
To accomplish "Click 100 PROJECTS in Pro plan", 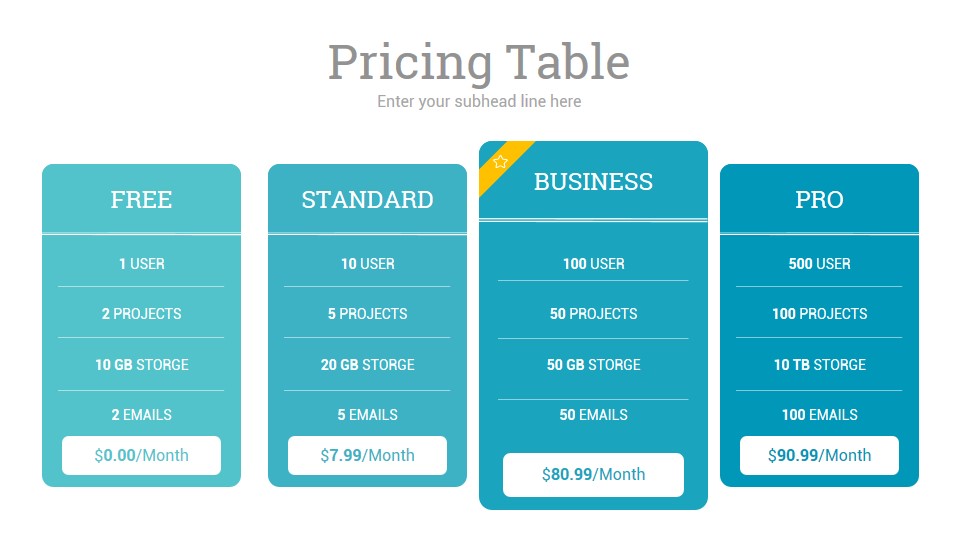I will [x=819, y=314].
